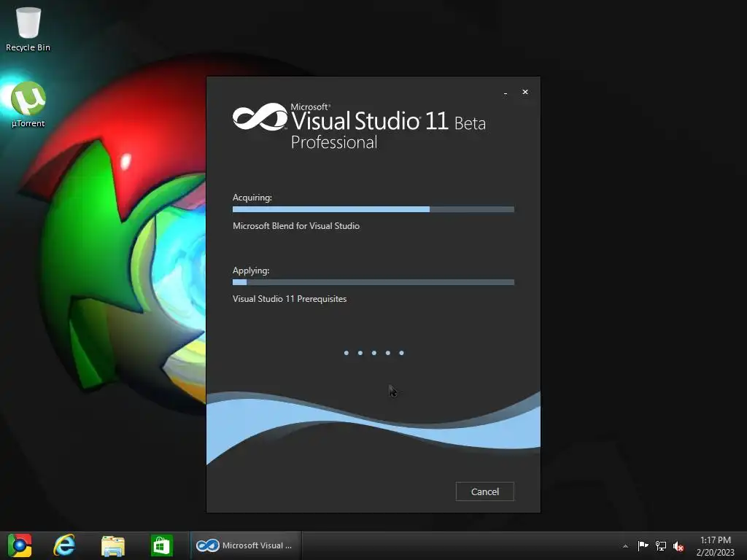
Task: Select the µTorrent desktop icon
Action: pos(28,105)
